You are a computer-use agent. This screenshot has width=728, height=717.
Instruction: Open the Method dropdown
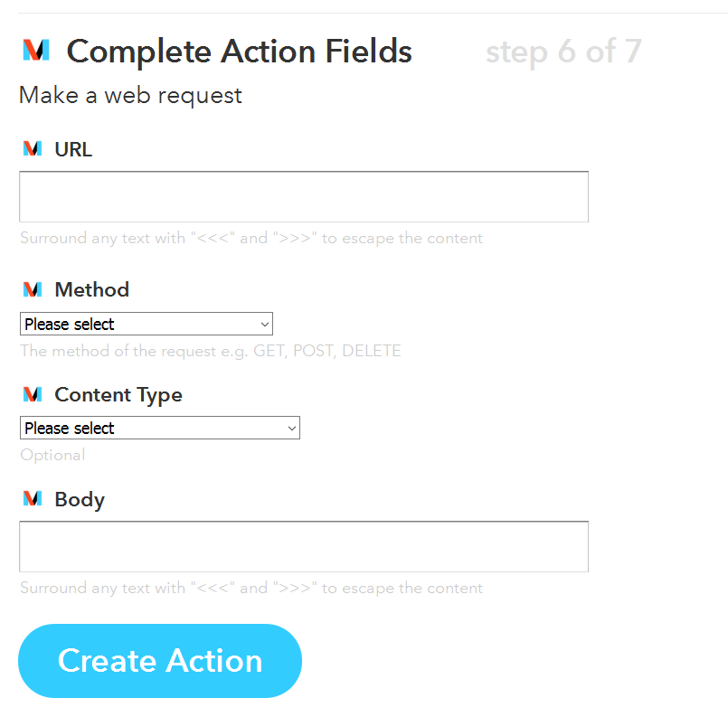[146, 324]
